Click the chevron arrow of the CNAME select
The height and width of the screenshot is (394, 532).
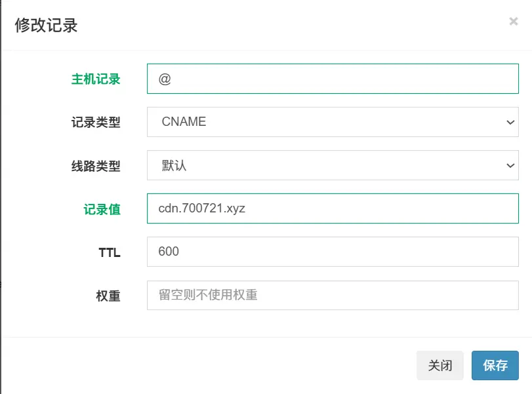pyautogui.click(x=510, y=122)
